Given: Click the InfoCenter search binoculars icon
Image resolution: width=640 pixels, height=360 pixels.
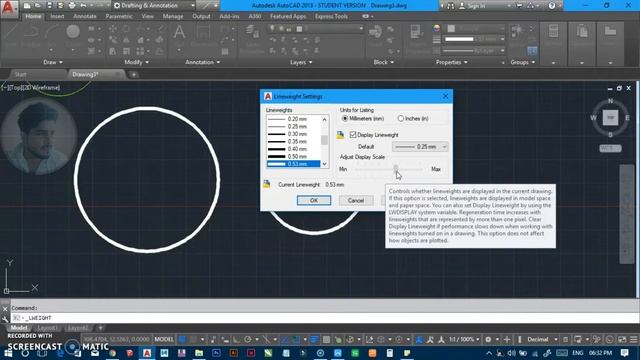Looking at the screenshot, I should [x=450, y=6].
